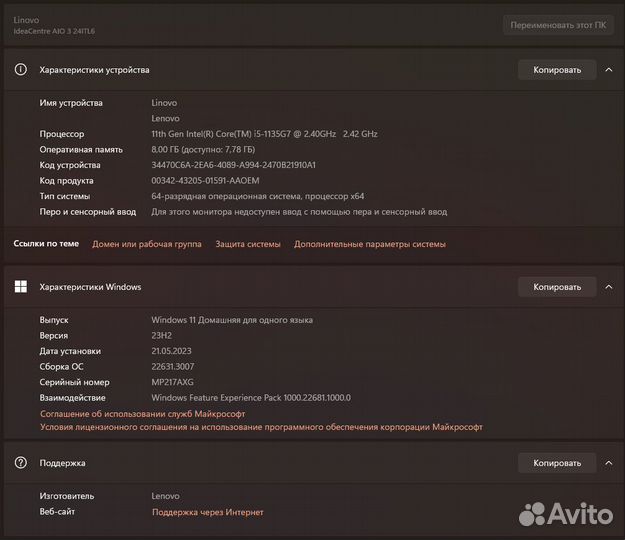625x540 pixels.
Task: Collapse the Характеристики Windows section chevron
Action: (x=609, y=287)
